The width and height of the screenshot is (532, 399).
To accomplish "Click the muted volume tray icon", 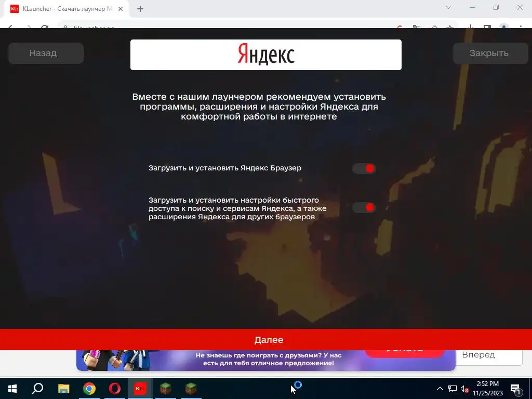I will 464,389.
